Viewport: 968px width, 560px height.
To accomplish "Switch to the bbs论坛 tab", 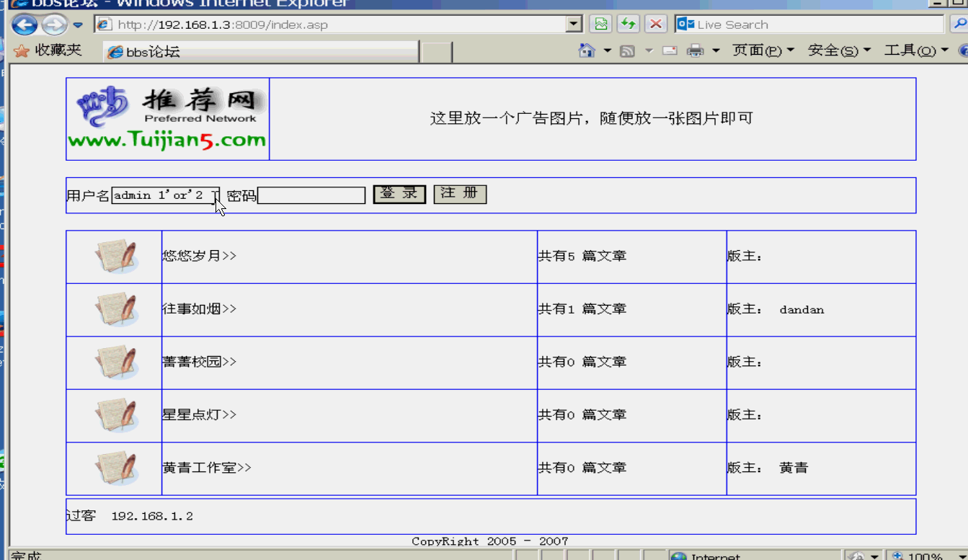I will (x=259, y=52).
